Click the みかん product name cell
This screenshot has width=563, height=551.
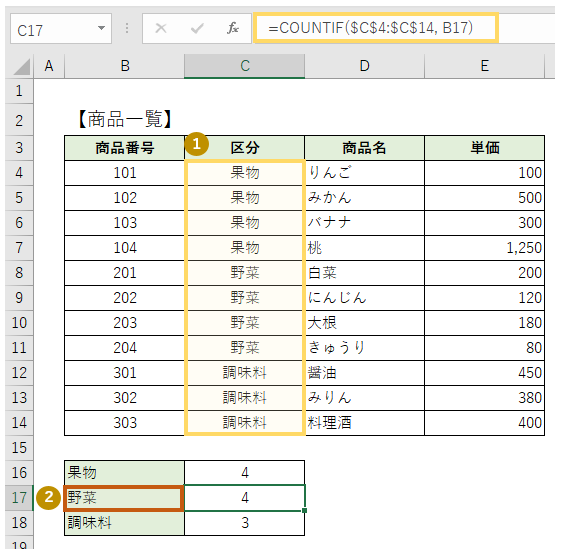pyautogui.click(x=364, y=198)
